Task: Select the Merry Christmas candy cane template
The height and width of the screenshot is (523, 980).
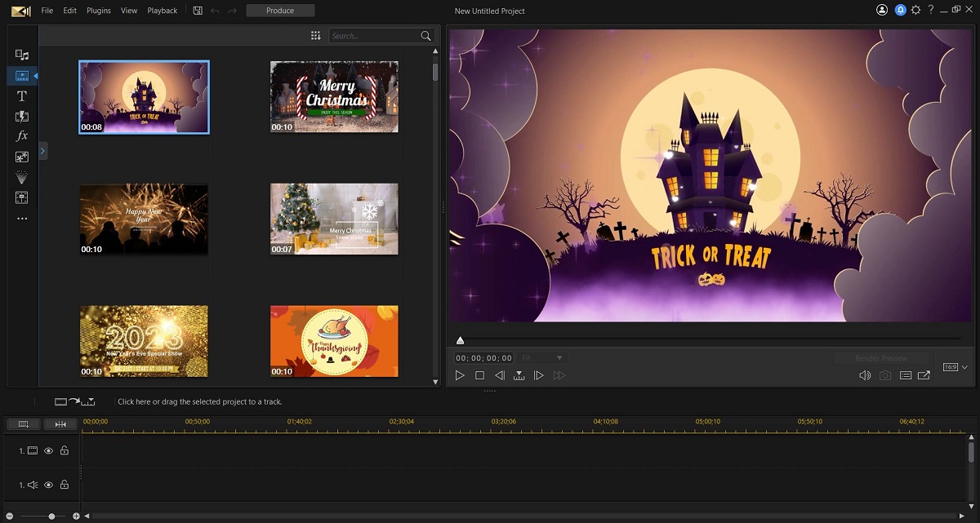Action: pyautogui.click(x=334, y=96)
